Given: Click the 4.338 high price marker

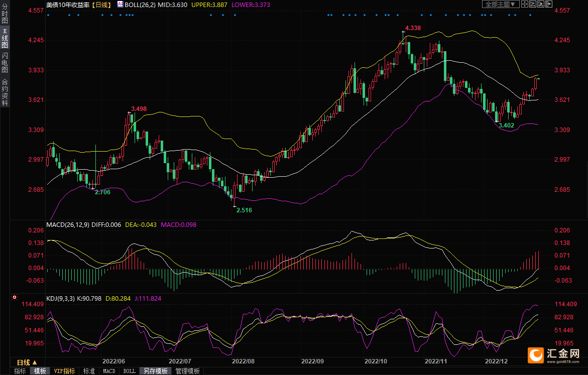Looking at the screenshot, I should point(412,28).
